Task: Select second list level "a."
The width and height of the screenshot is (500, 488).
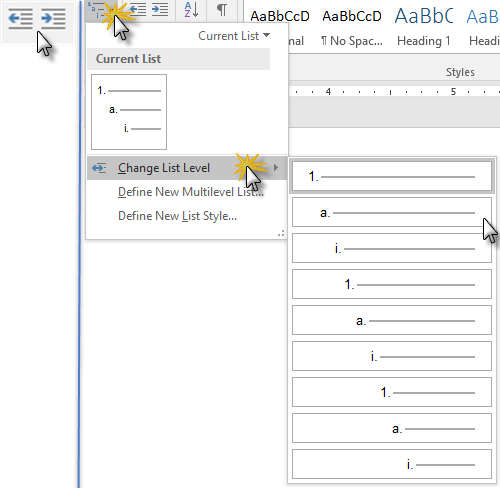Action: (x=392, y=212)
